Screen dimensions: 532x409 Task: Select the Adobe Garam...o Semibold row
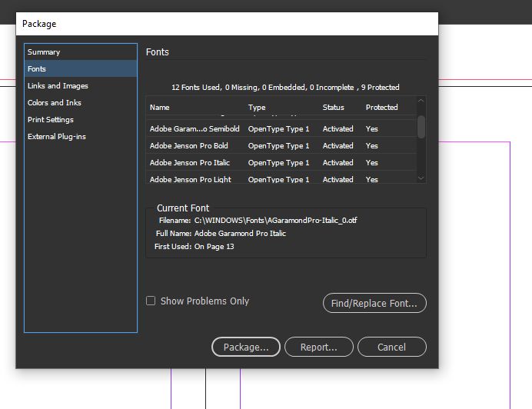[281, 128]
